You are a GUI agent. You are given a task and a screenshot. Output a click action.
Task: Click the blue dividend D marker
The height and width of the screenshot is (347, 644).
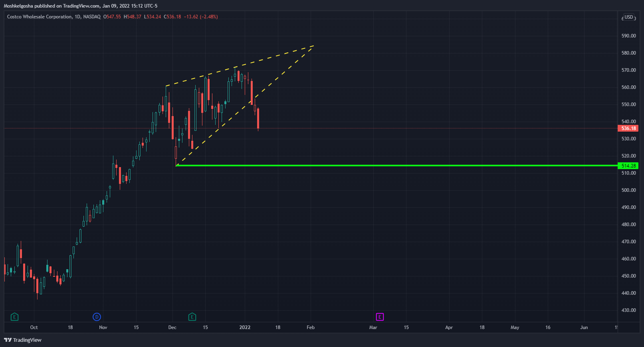[x=97, y=317]
